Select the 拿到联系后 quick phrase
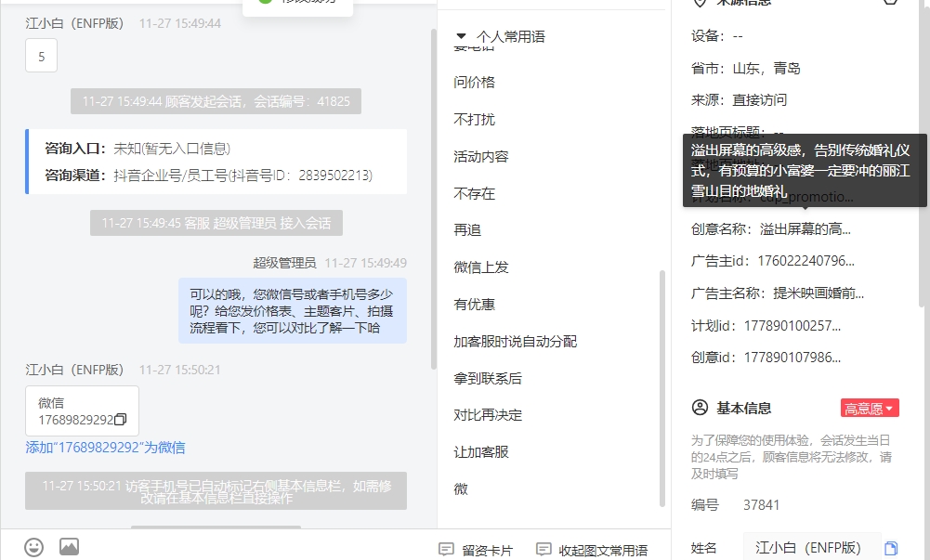The image size is (930, 560). pyautogui.click(x=488, y=379)
